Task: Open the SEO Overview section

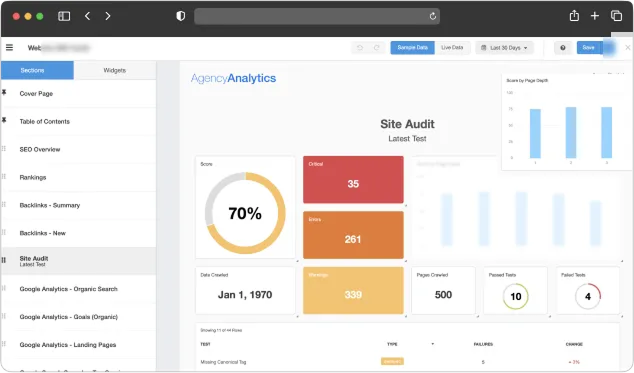Action: click(78, 149)
